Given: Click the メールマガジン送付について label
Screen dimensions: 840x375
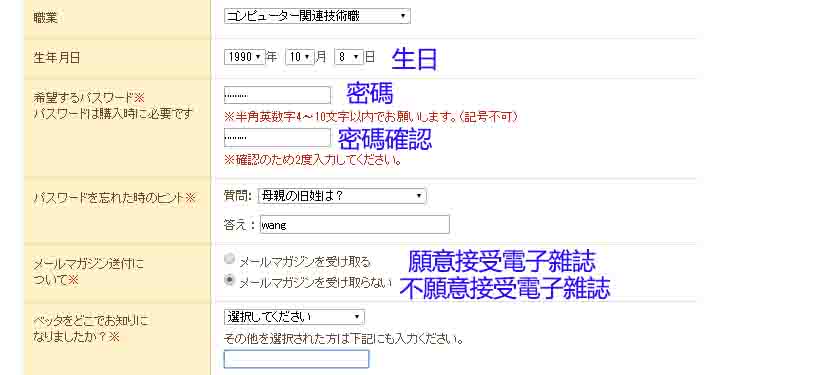Looking at the screenshot, I should [89, 272].
